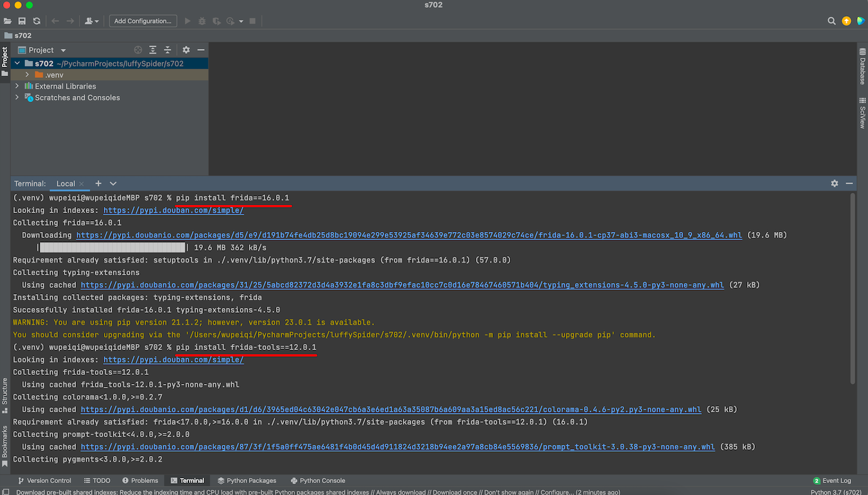Open the colorama-0.4.6 wheel link

tap(391, 409)
